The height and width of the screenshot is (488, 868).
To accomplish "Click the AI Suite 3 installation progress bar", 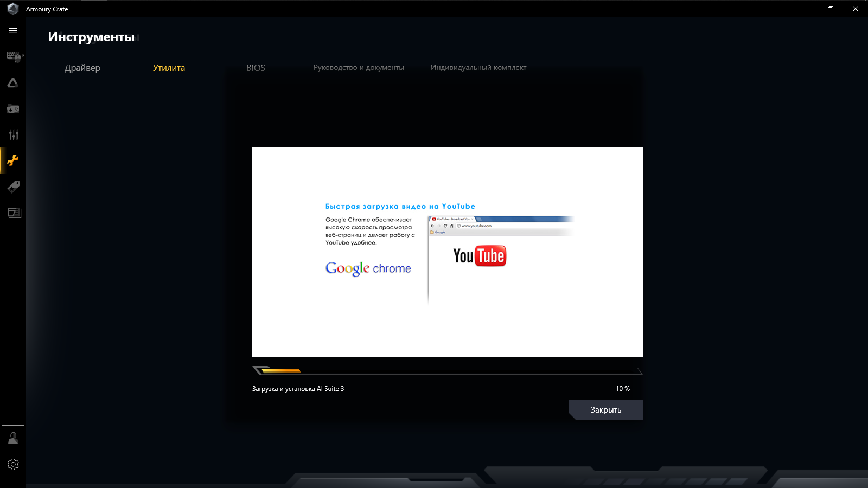I will 448,371.
